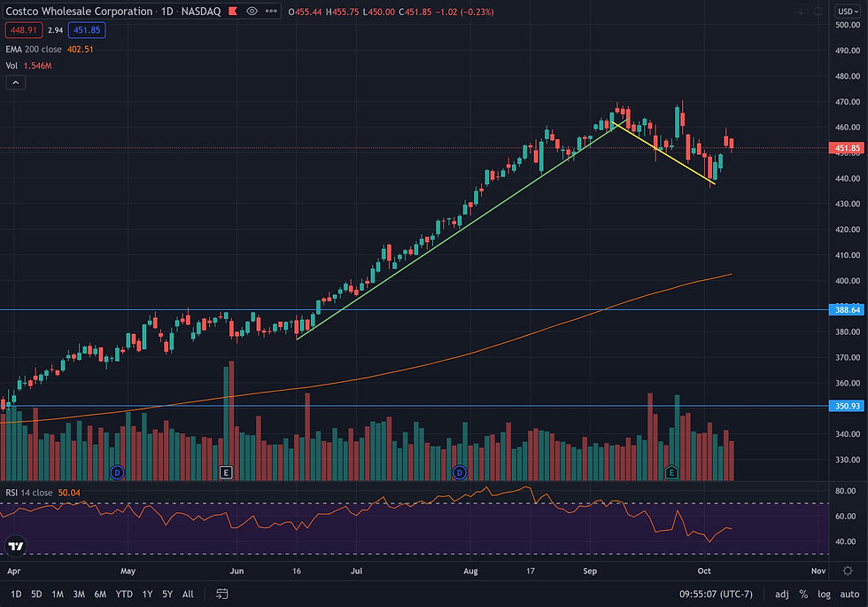Toggle the auto scale option
This screenshot has width=868, height=607.
[849, 595]
